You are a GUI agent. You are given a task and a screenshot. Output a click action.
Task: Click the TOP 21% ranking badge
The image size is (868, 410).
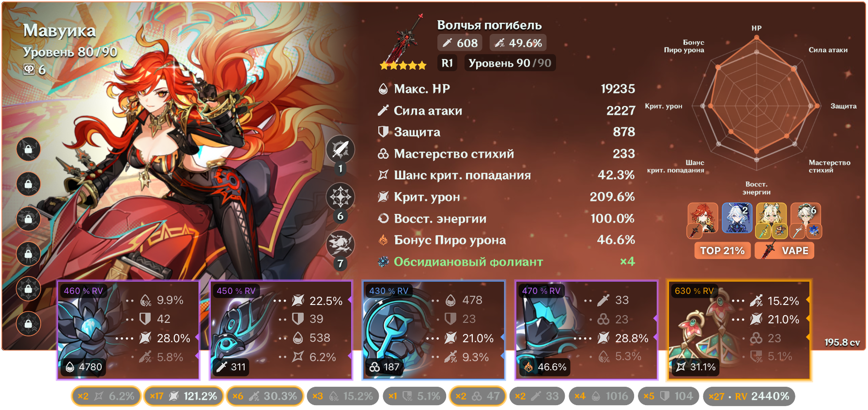[x=722, y=251]
